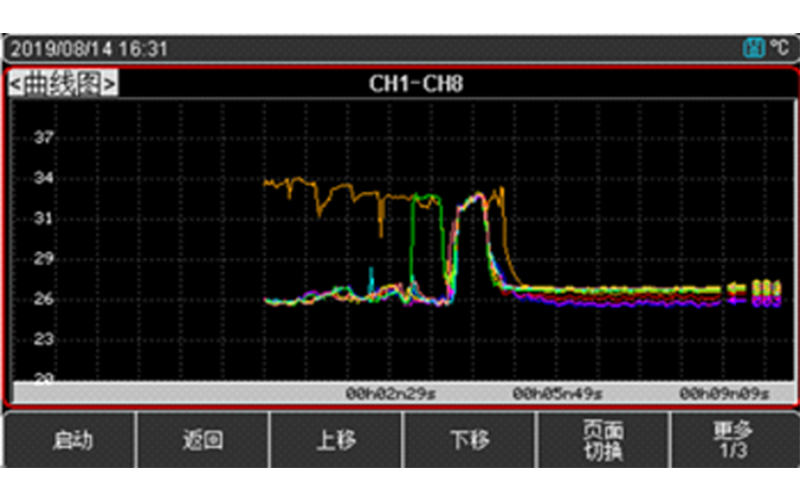This screenshot has width=800, height=500.
Task: Click the 26 value on the temperature axis
Action: [x=44, y=299]
